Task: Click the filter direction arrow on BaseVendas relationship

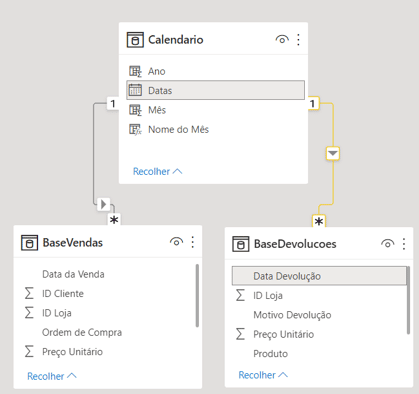Action: pyautogui.click(x=103, y=204)
